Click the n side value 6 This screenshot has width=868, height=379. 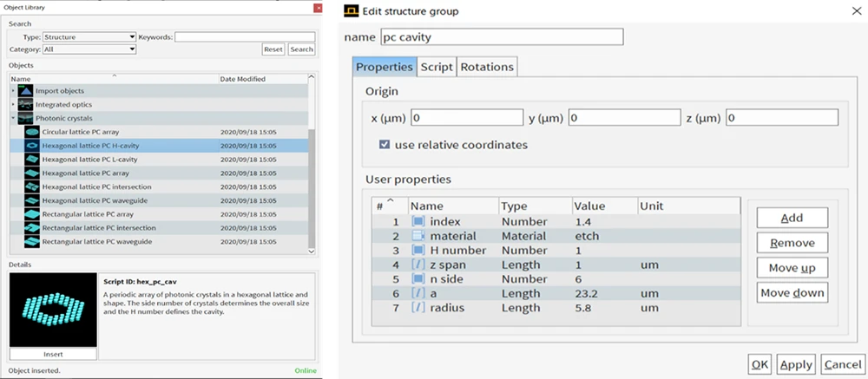(x=578, y=279)
